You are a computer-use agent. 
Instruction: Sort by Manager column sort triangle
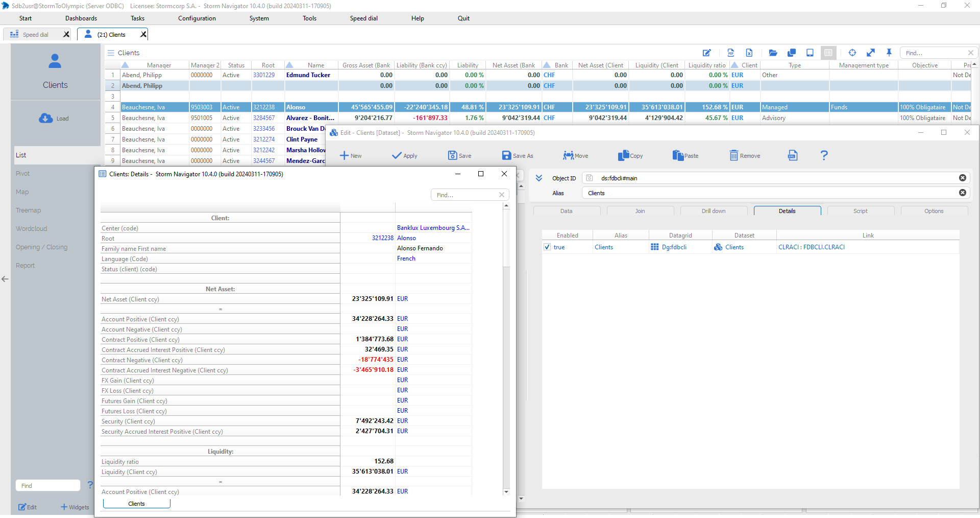pos(125,65)
